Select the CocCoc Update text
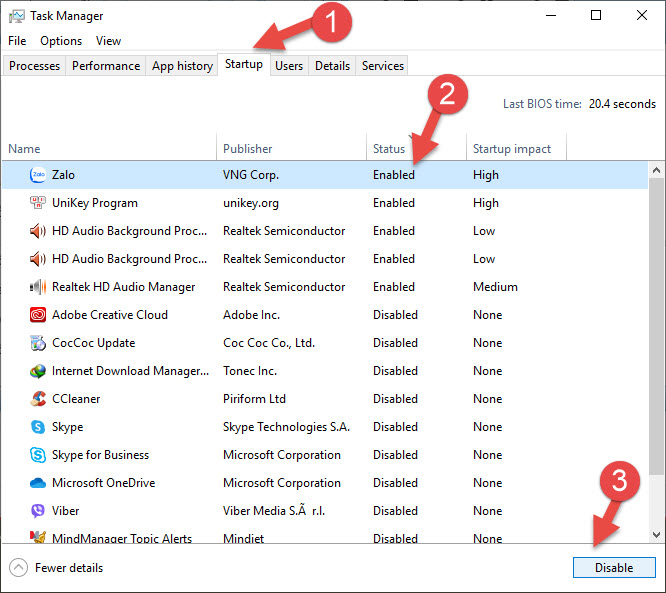 pos(93,343)
